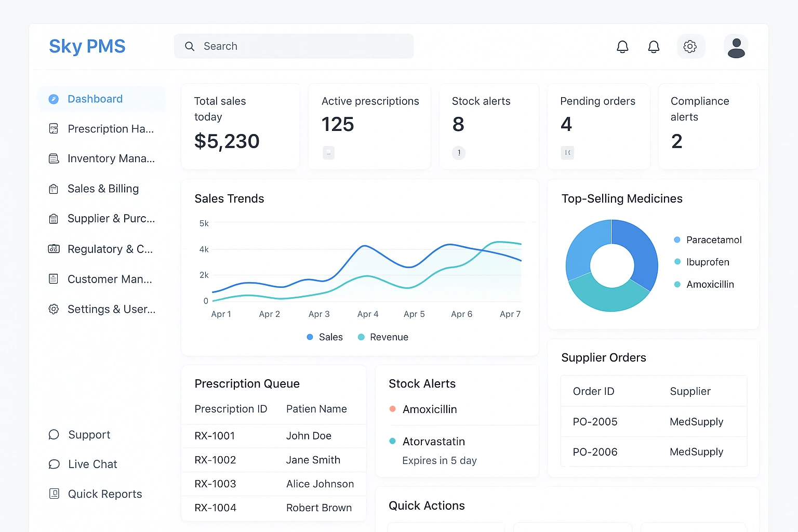Click the settings gear icon in header
This screenshot has height=532, width=798.
coord(690,47)
